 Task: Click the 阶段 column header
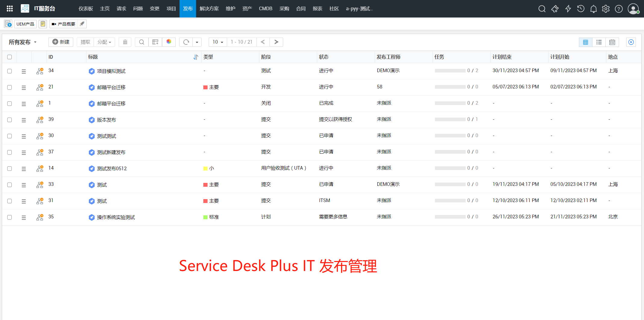pos(266,57)
